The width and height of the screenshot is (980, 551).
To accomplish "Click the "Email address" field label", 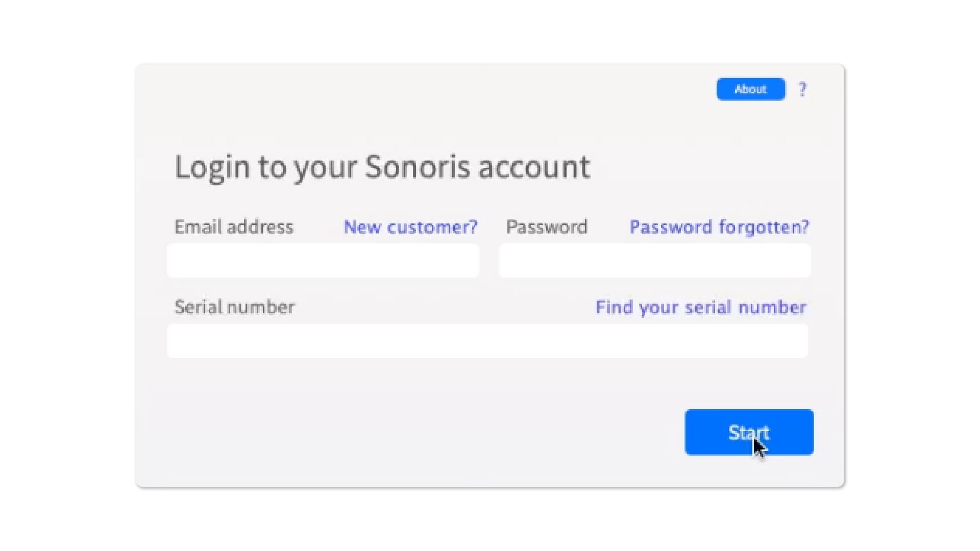I will (x=234, y=227).
